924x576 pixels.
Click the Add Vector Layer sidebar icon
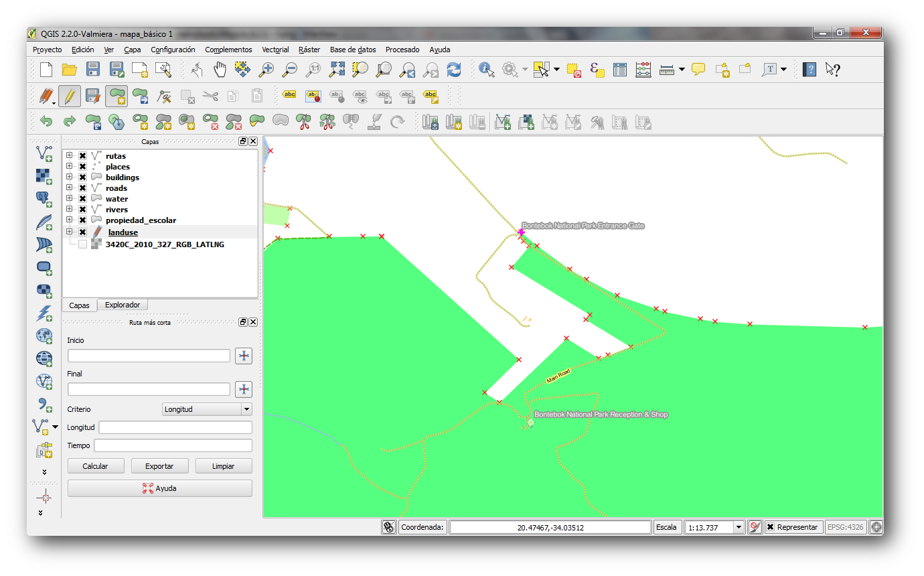coord(44,153)
